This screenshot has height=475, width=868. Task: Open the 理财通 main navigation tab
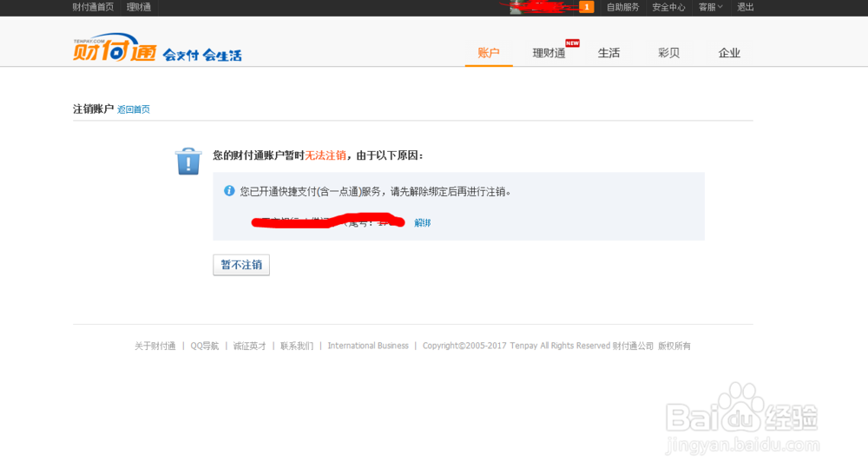pos(549,53)
